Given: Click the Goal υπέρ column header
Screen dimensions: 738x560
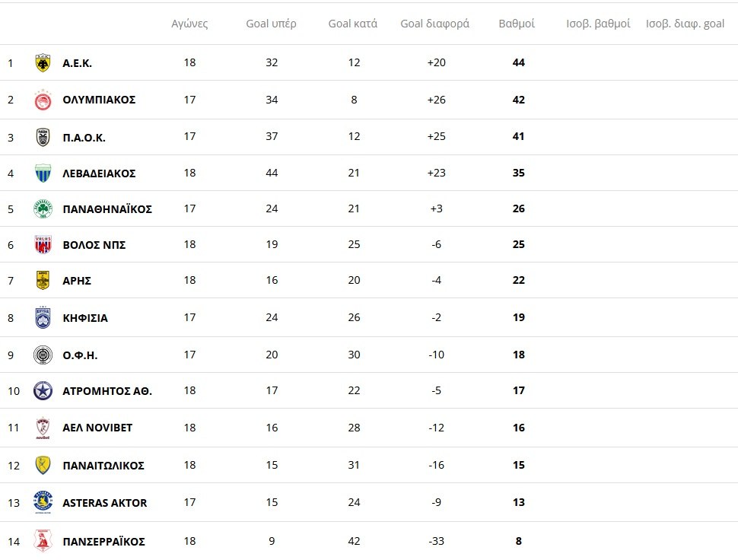Looking at the screenshot, I should pyautogui.click(x=271, y=24).
